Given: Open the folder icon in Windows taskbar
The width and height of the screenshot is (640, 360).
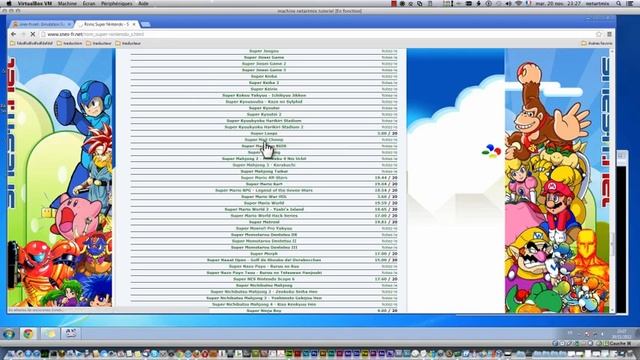Looking at the screenshot, I should click(50, 334).
